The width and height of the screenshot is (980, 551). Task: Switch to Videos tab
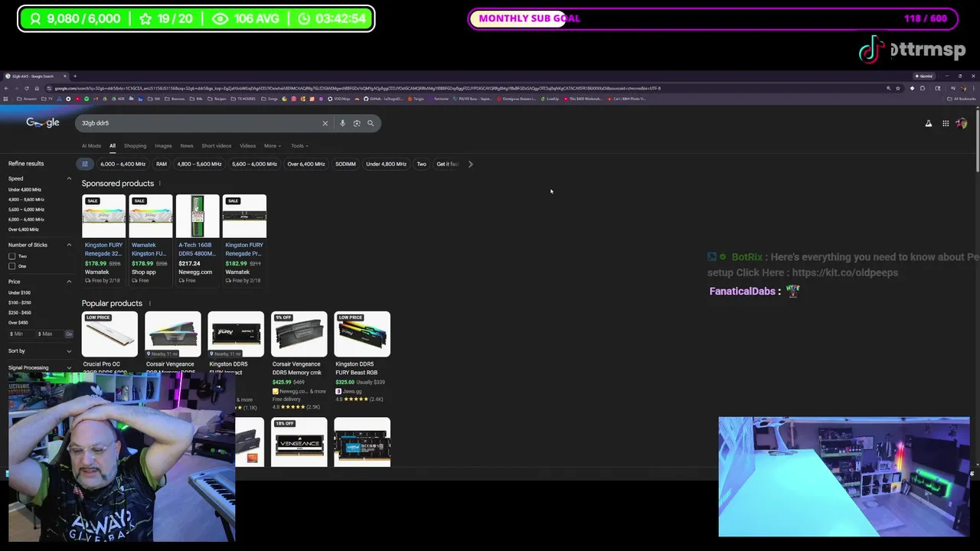[x=247, y=146]
